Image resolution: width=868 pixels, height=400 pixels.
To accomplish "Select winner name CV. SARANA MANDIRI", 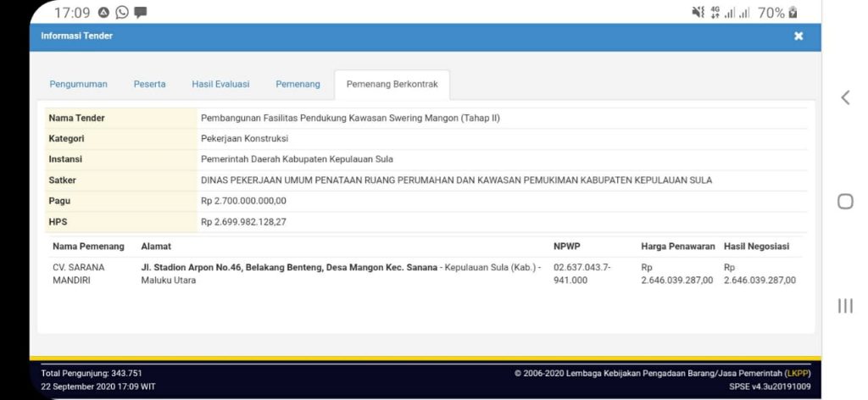I will (x=79, y=274).
